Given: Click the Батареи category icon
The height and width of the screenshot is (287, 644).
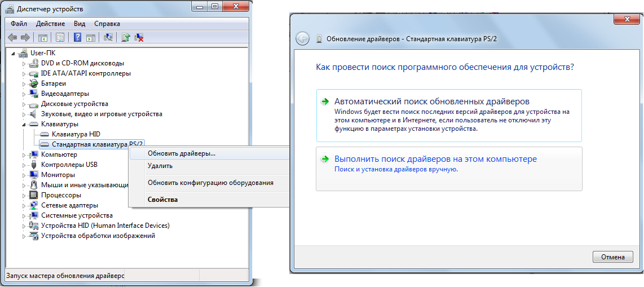Looking at the screenshot, I should pyautogui.click(x=34, y=83).
